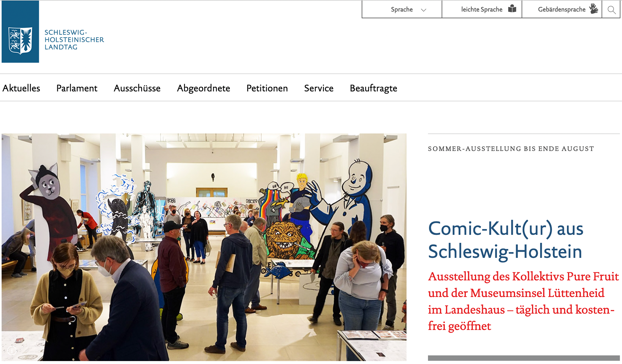This screenshot has height=364, width=622.
Task: Open the Abgeordnete menu
Action: click(x=203, y=88)
